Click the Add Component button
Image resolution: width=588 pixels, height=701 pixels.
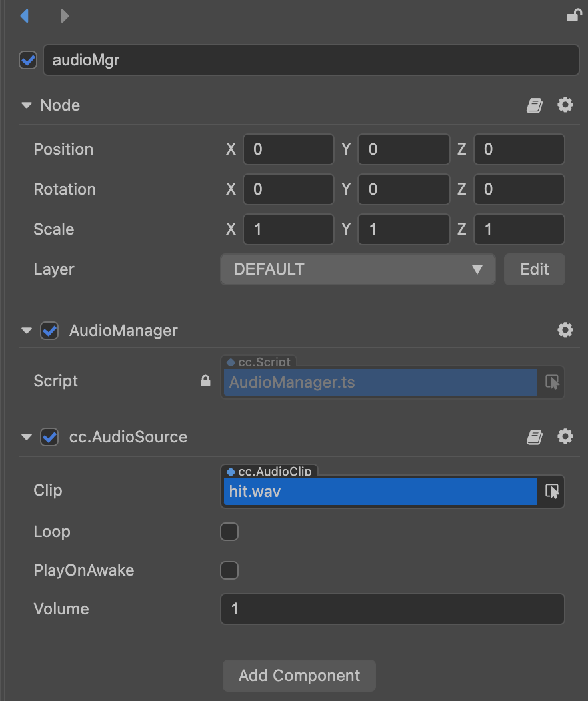pyautogui.click(x=299, y=675)
